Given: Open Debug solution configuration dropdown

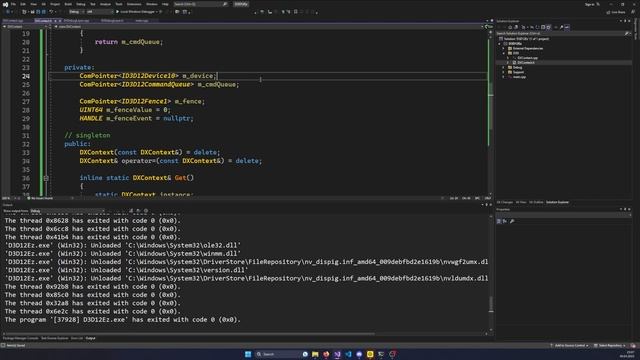Looking at the screenshot, I should [76, 12].
